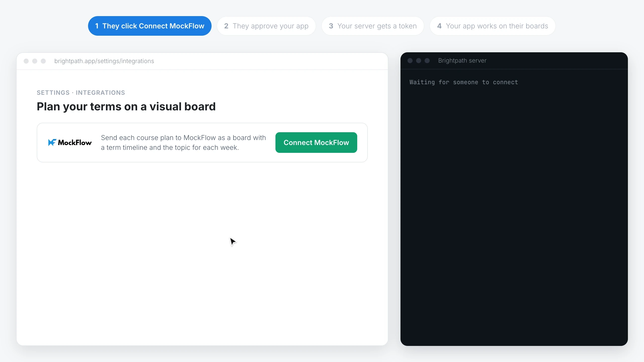Click the brightpath.app/settings/integrations address bar
This screenshot has width=644, height=362.
(104, 61)
